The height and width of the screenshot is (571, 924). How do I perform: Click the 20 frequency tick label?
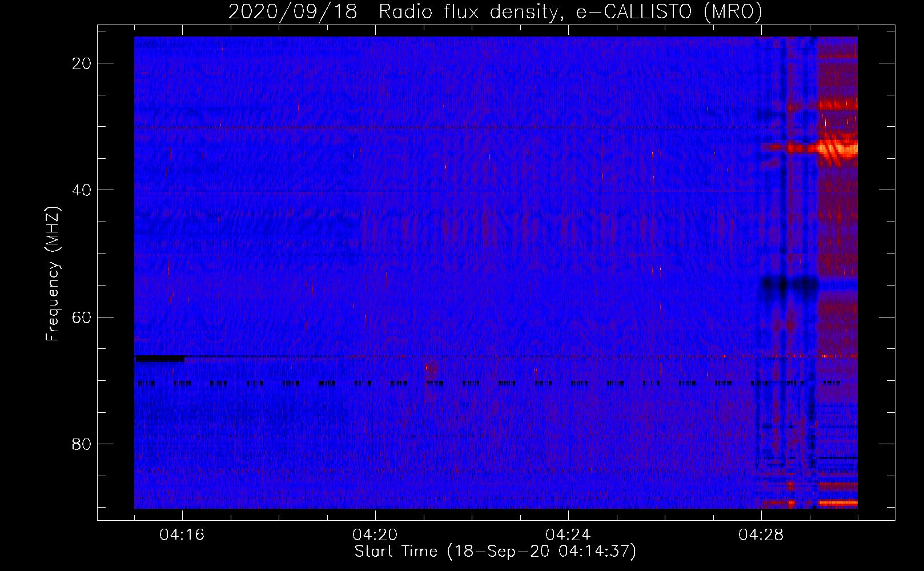tap(82, 63)
